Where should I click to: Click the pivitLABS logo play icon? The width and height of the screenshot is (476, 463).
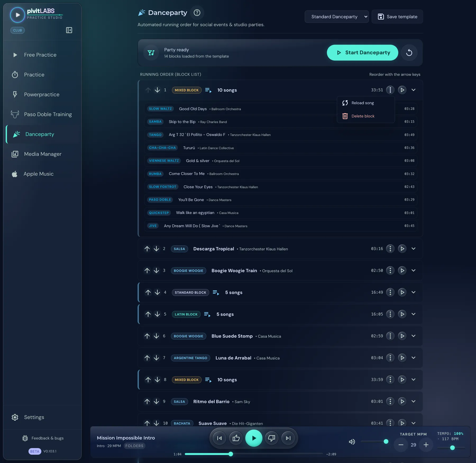pyautogui.click(x=17, y=15)
